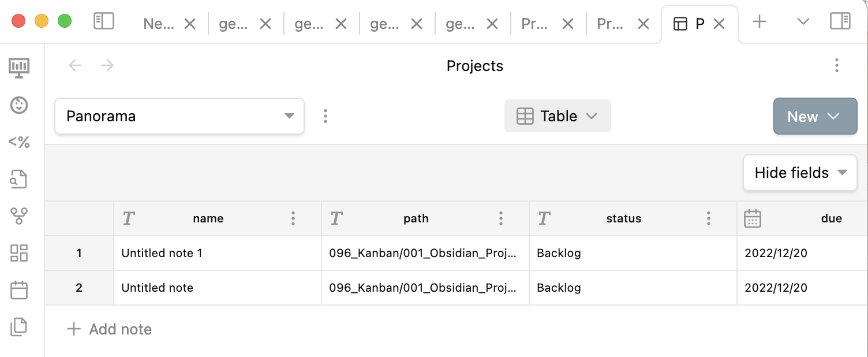868x357 pixels.
Task: Open the Hide fields dropdown
Action: (799, 172)
